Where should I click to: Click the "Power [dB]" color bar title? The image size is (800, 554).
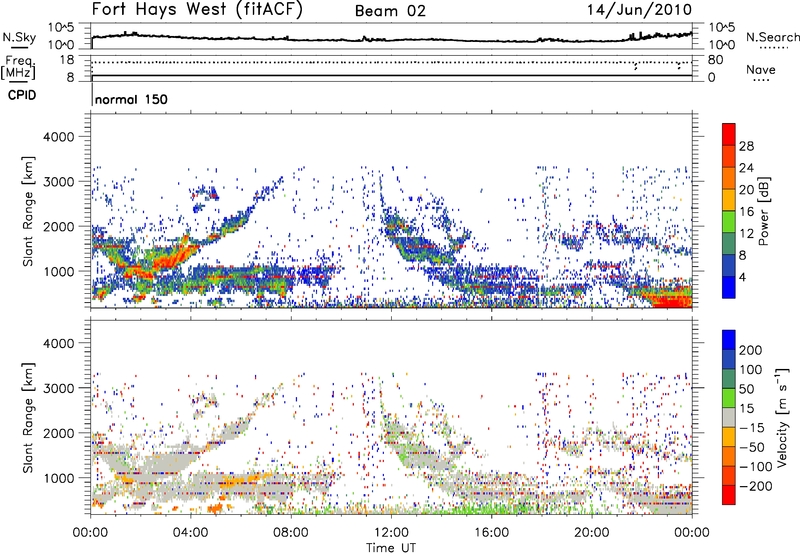click(764, 211)
